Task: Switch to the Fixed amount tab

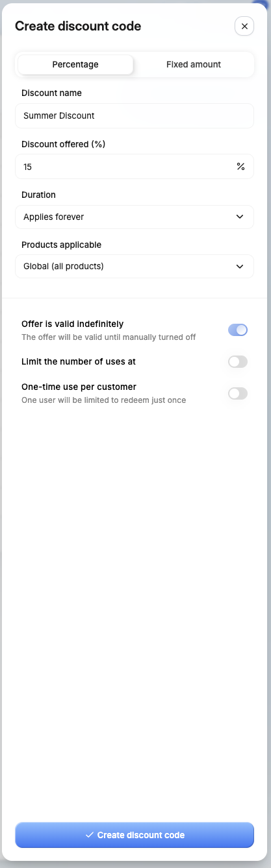Action: coord(194,65)
